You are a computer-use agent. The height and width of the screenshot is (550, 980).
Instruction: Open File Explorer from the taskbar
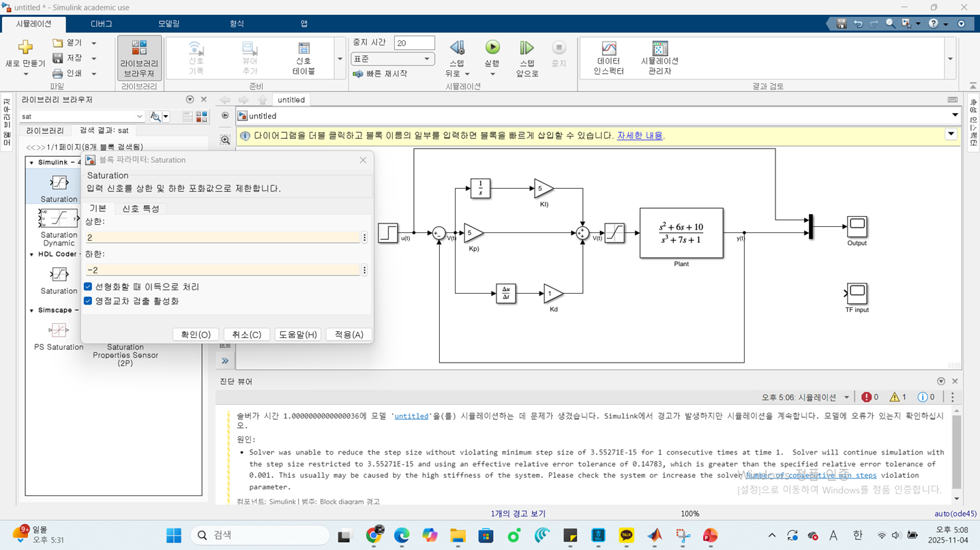click(x=457, y=536)
